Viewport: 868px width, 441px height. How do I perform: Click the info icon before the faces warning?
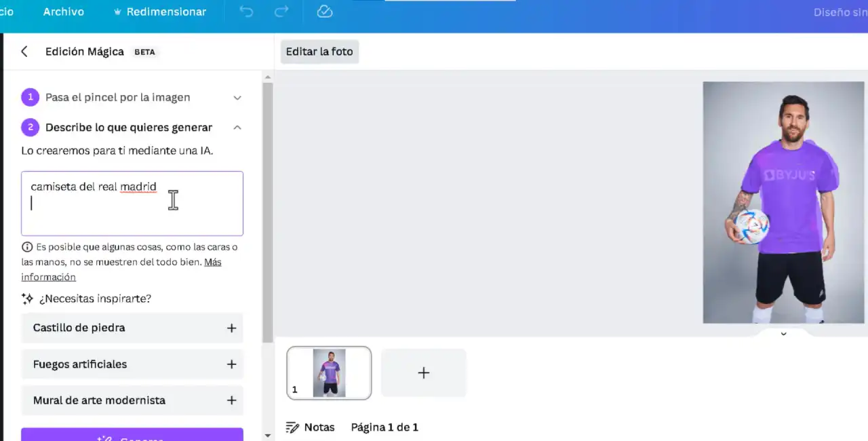pyautogui.click(x=27, y=247)
